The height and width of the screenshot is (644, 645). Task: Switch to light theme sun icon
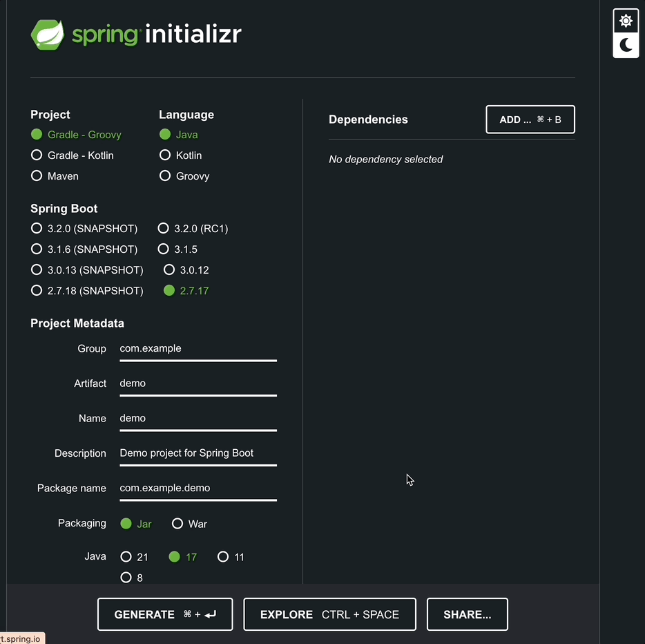coord(626,21)
